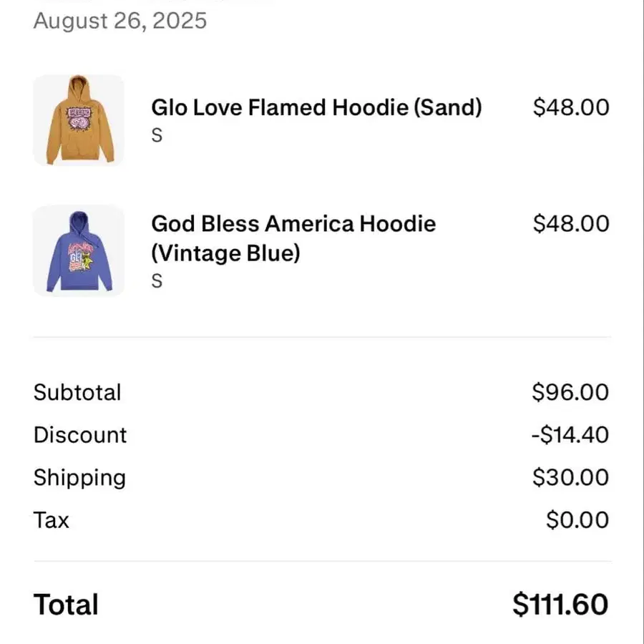Tap the Tax label
Image resolution: width=644 pixels, height=644 pixels.
pos(51,520)
